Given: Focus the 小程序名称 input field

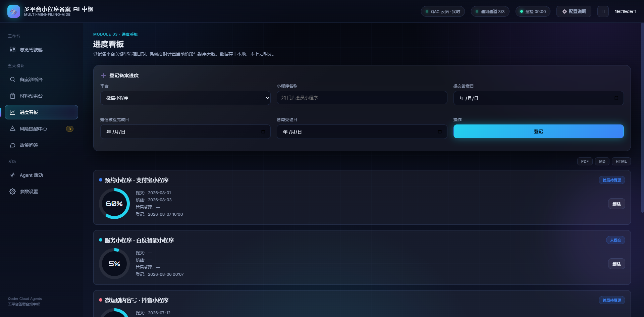Looking at the screenshot, I should [362, 98].
